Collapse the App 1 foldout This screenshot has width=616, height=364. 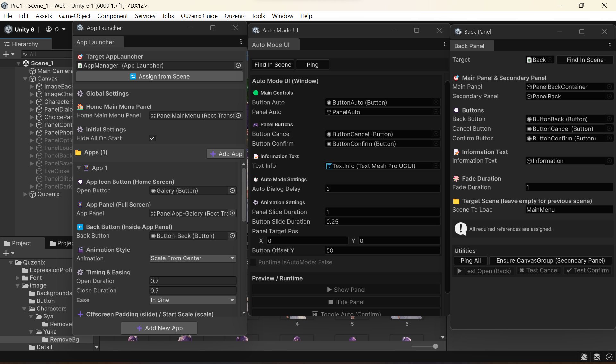point(79,168)
